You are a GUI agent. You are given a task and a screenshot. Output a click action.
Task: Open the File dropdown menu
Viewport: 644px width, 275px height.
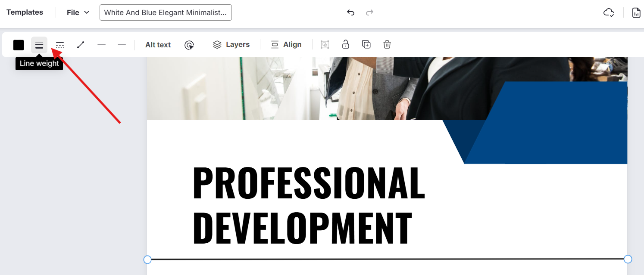78,12
